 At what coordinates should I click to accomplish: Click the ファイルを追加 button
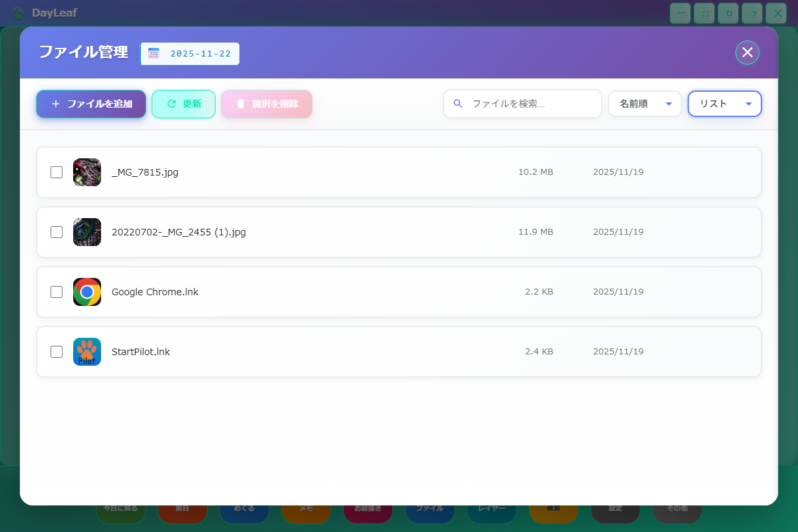(91, 104)
